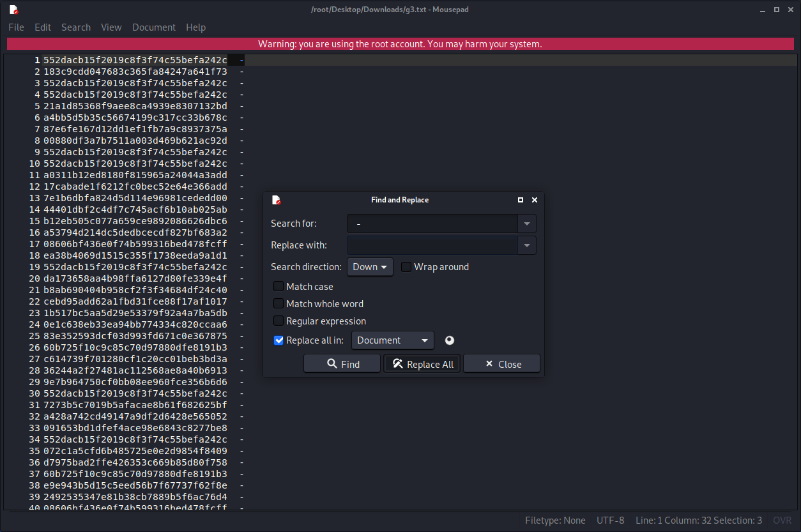Click the spinner icon beside the Document dropdown
801x532 pixels.
click(x=450, y=340)
